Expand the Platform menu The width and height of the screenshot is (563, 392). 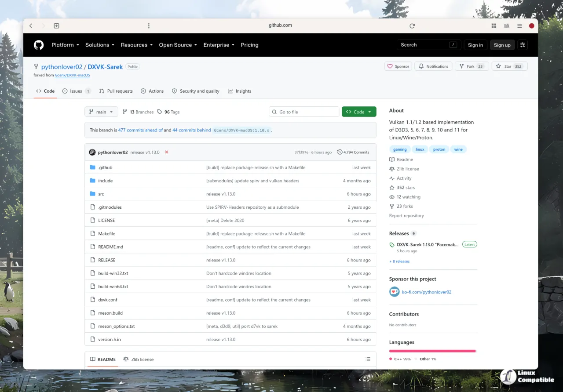(x=65, y=45)
